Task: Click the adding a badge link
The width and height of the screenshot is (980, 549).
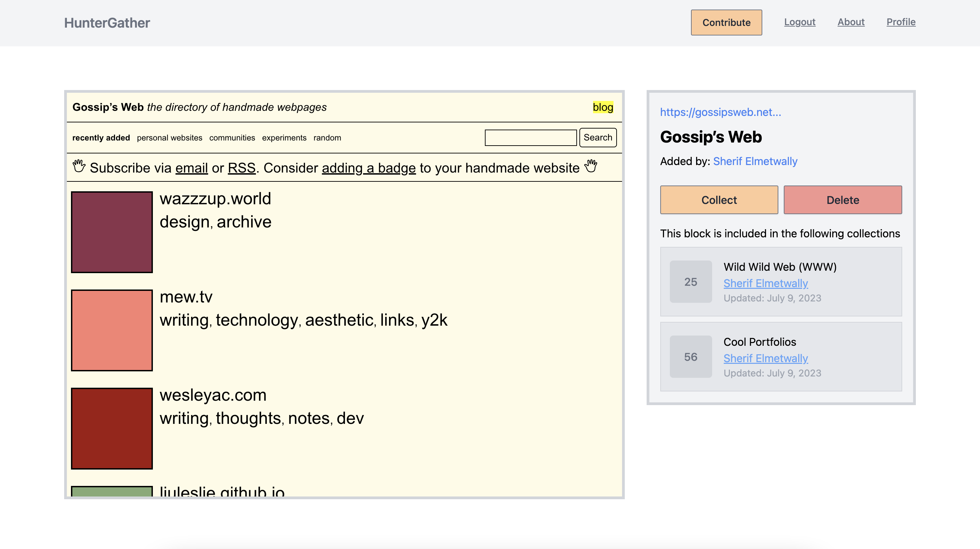Action: [369, 168]
